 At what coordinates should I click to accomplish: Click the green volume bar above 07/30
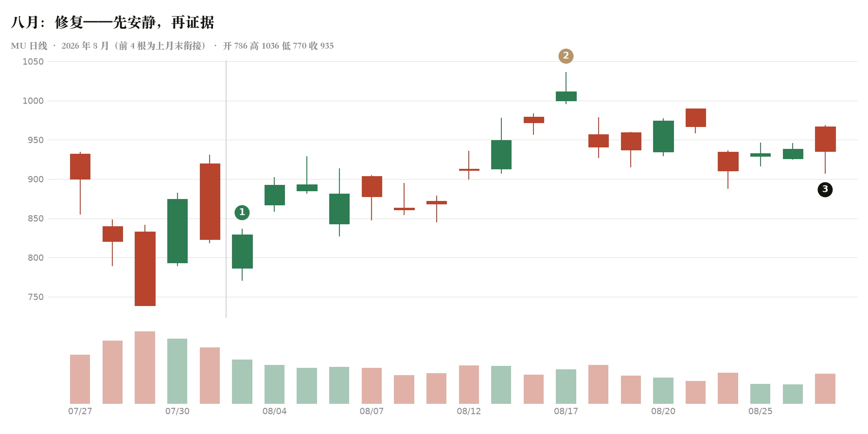177,371
